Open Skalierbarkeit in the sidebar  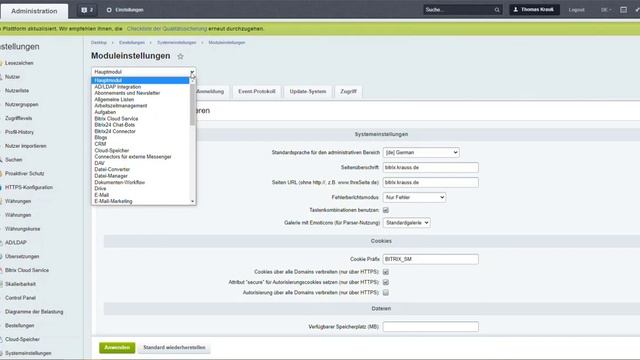click(20, 284)
